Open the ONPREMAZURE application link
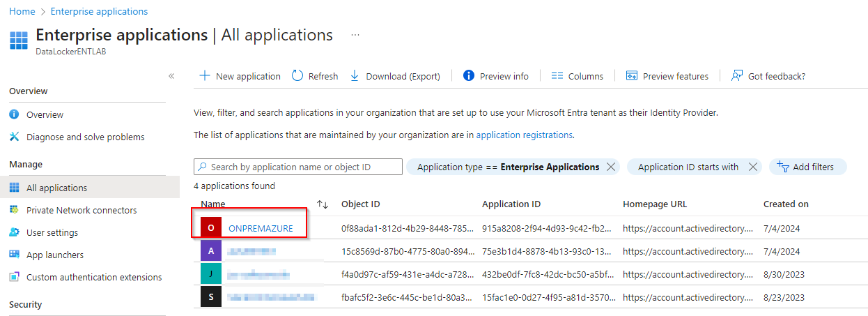Image resolution: width=868 pixels, height=316 pixels. pos(261,228)
